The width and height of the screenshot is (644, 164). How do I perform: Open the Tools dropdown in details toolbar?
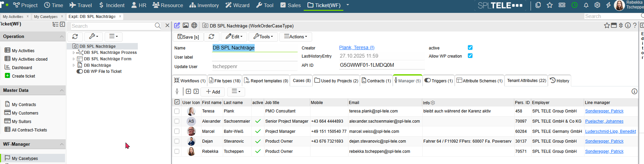[x=263, y=37]
